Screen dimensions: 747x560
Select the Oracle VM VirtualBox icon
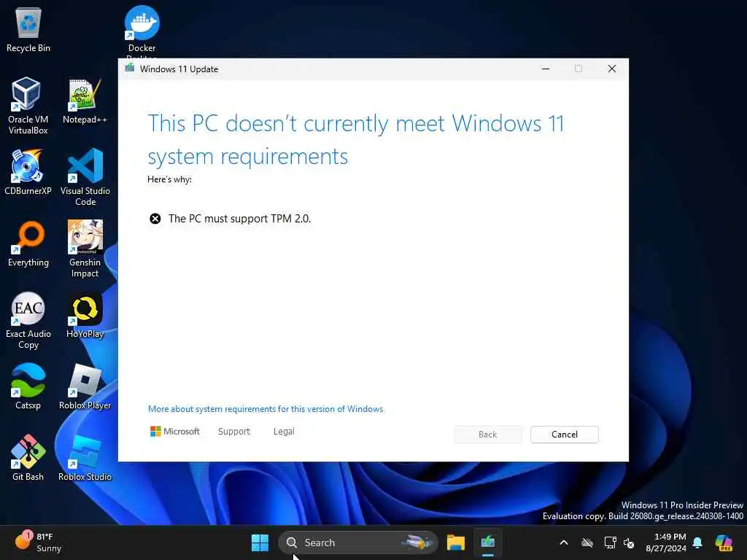pyautogui.click(x=28, y=106)
